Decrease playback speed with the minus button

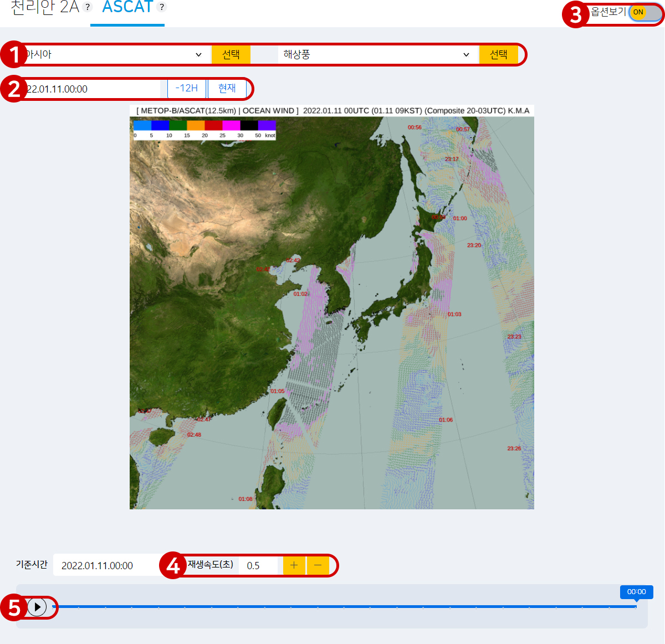[318, 565]
